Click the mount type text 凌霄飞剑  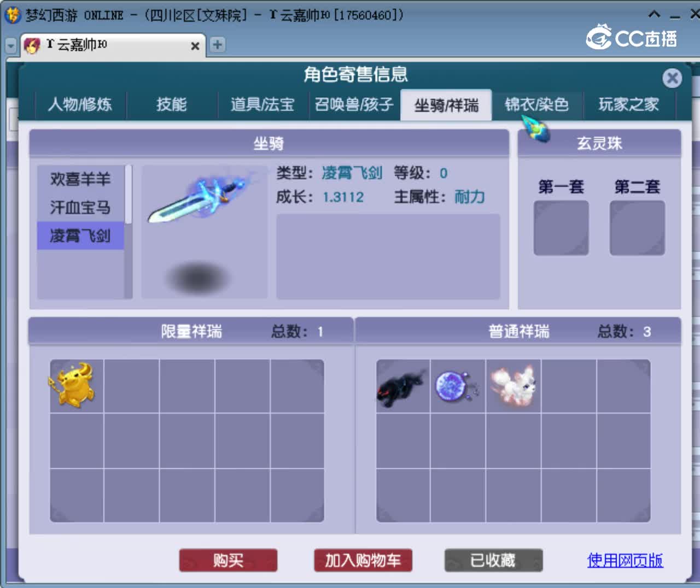[352, 173]
